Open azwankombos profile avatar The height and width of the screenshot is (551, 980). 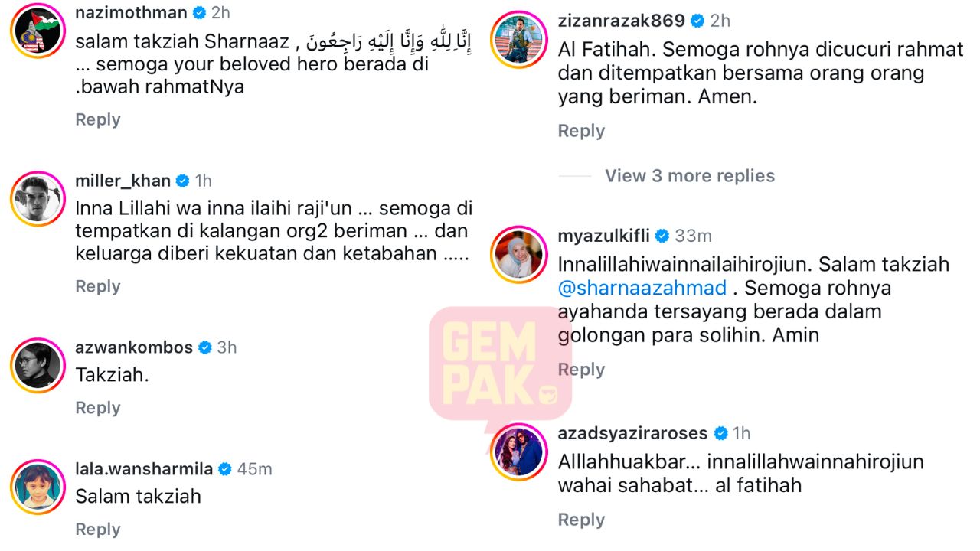click(38, 365)
